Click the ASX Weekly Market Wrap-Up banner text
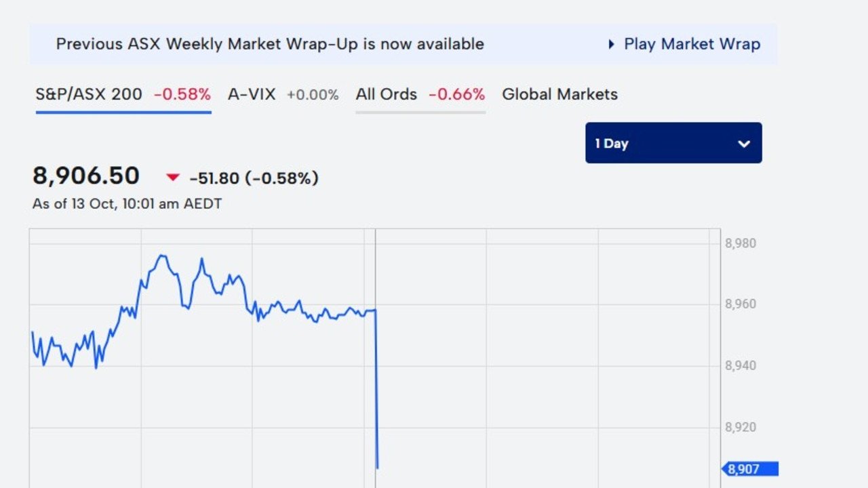This screenshot has width=868, height=488. 270,44
